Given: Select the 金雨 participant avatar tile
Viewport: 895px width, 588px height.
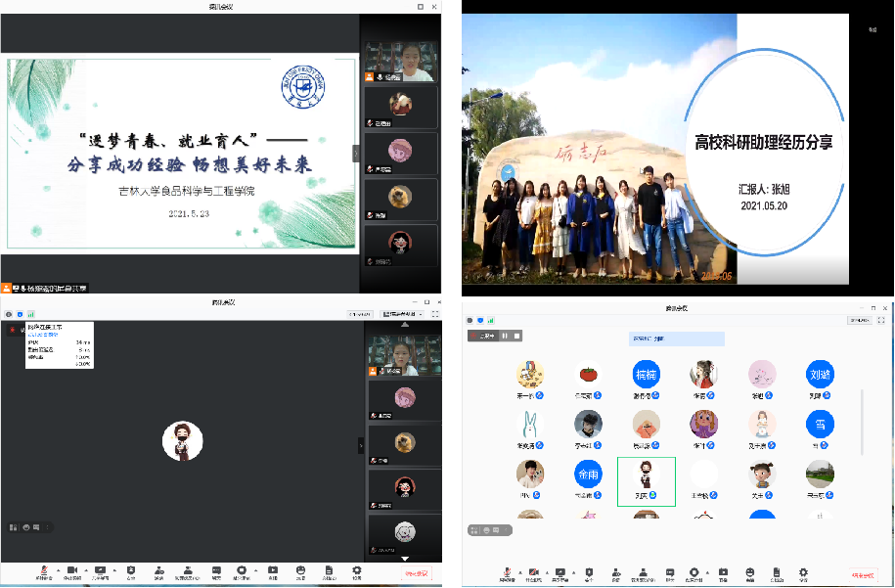Looking at the screenshot, I should click(587, 474).
